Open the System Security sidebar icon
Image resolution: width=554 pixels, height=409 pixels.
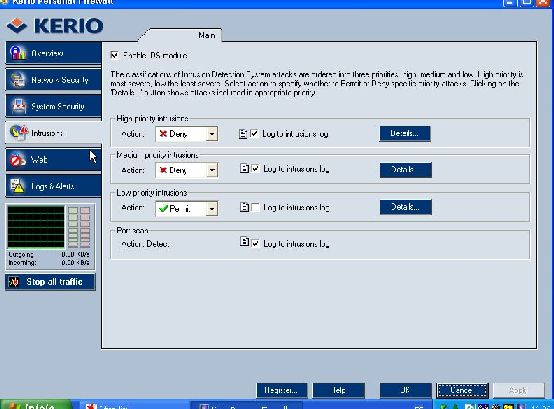[x=18, y=106]
